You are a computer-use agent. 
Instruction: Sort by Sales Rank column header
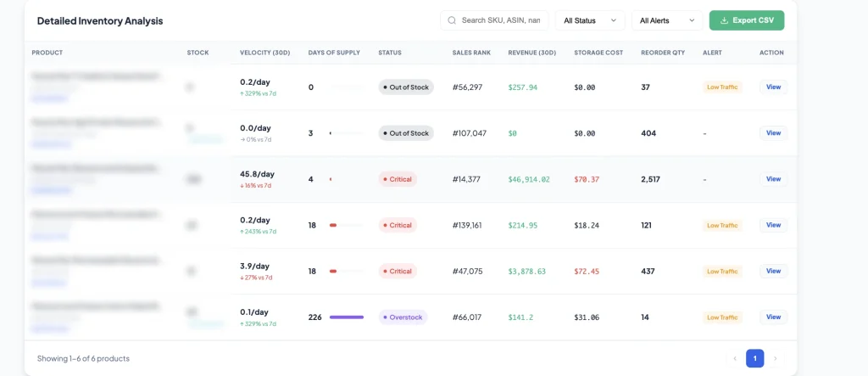click(x=471, y=53)
